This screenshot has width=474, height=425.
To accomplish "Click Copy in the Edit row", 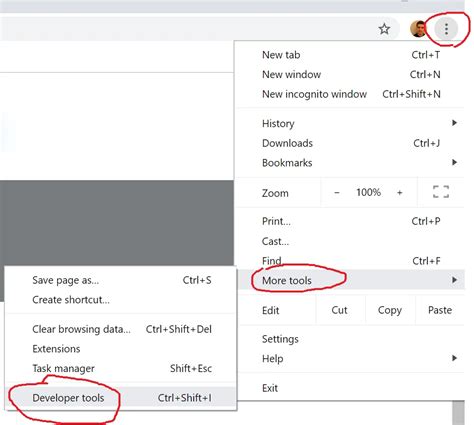I will coord(390,310).
